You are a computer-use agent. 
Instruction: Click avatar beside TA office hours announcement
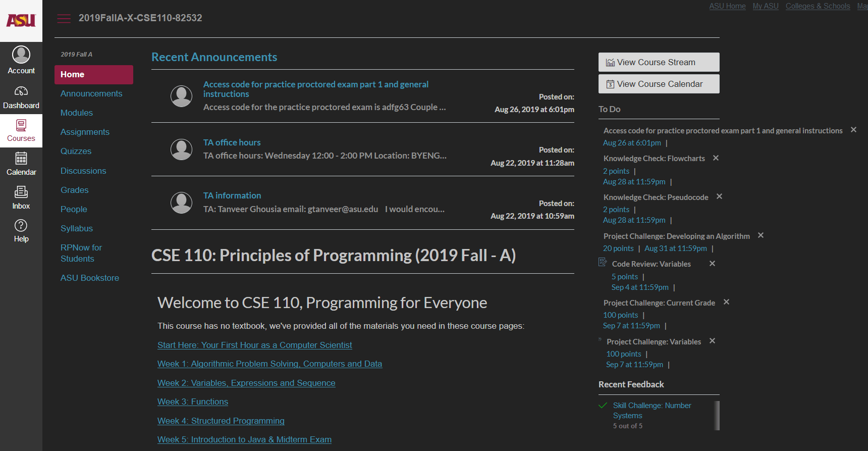tap(181, 149)
